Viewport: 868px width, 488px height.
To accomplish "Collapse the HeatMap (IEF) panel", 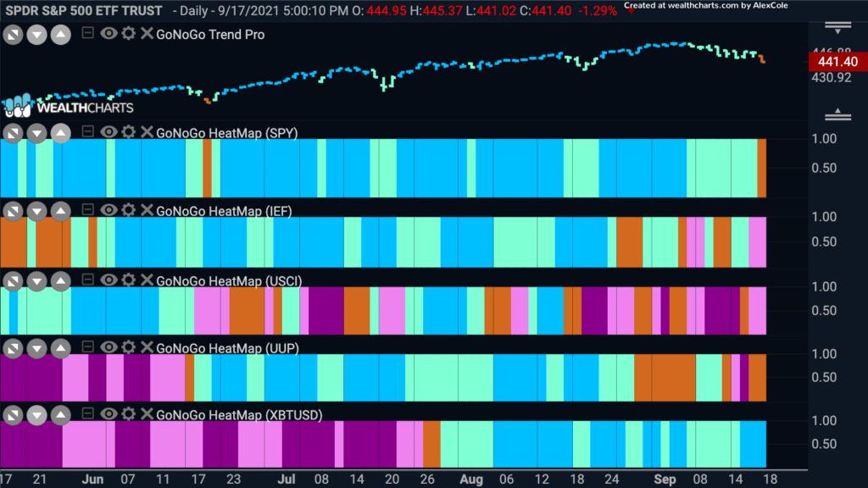I will point(87,210).
